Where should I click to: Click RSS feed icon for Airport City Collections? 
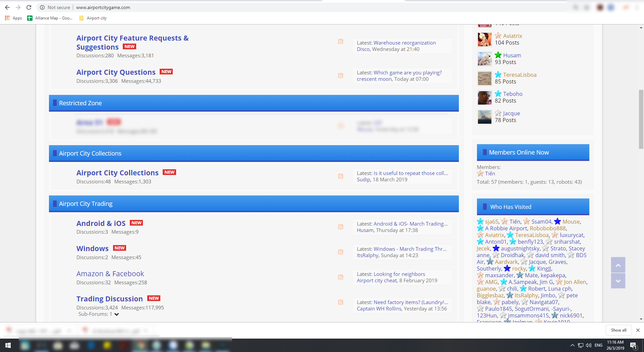[340, 176]
